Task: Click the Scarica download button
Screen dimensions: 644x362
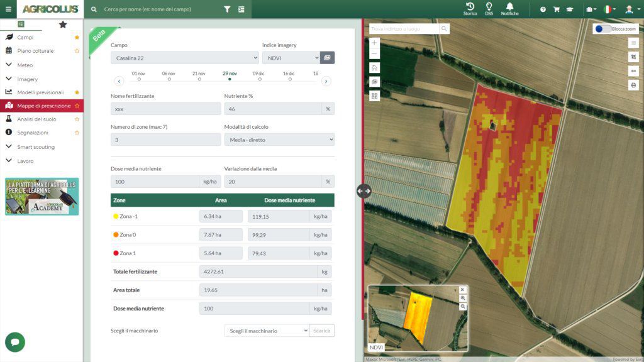Action: click(321, 330)
